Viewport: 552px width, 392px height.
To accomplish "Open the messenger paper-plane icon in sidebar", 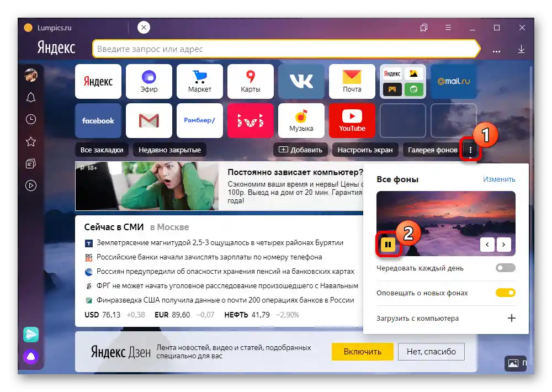I will [x=31, y=335].
